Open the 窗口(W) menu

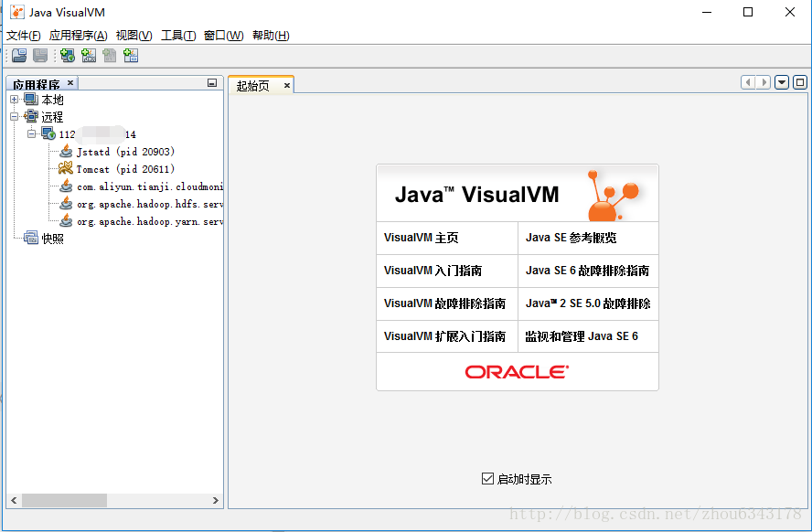pos(224,35)
